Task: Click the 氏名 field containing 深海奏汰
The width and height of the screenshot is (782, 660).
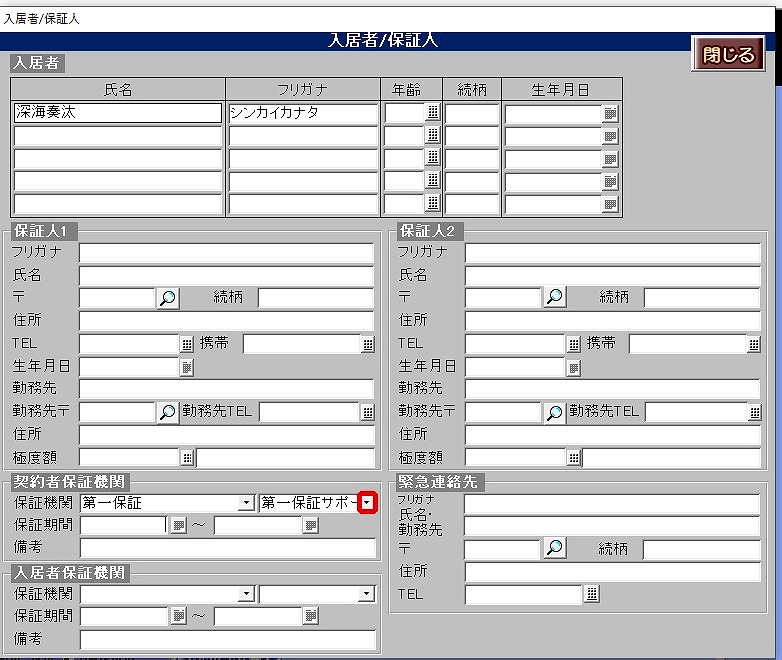Action: tap(117, 113)
